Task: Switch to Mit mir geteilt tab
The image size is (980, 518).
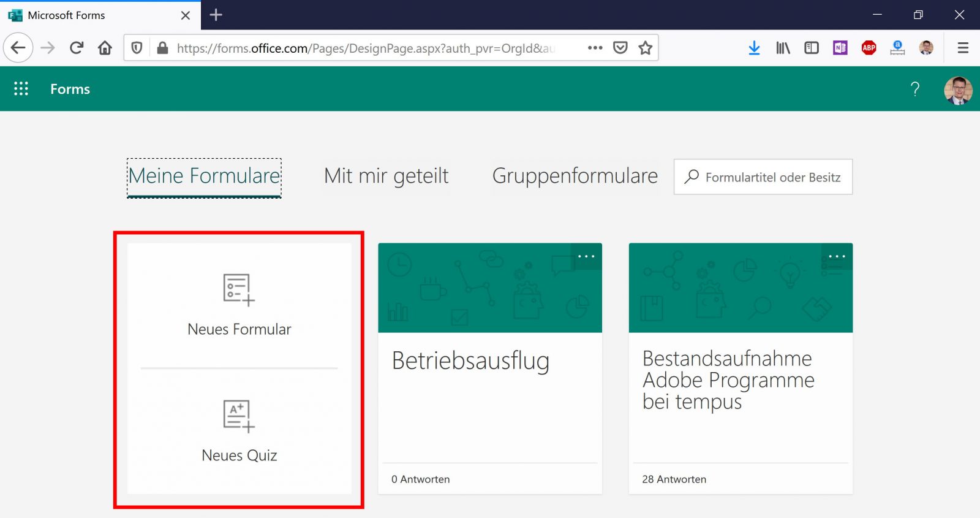Action: 386,177
